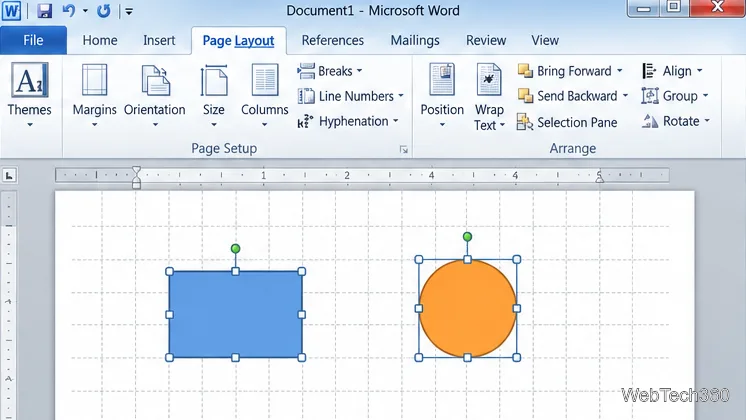Screen dimensions: 746x420
Task: Open the undo history dropdown arrow
Action: tap(85, 10)
